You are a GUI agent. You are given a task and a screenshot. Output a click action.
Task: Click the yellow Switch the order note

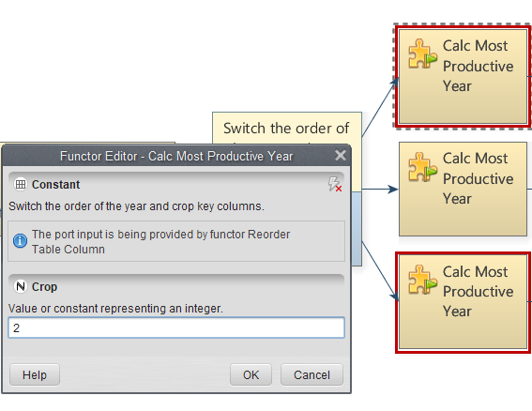tap(287, 129)
